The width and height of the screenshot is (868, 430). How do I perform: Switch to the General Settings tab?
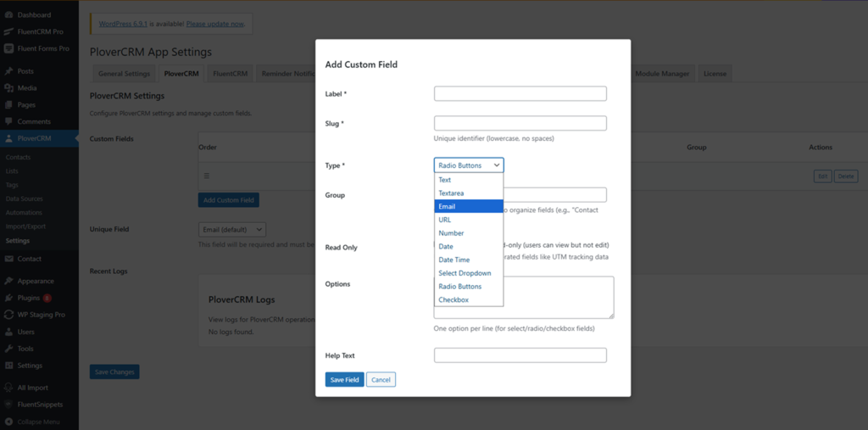pyautogui.click(x=124, y=74)
